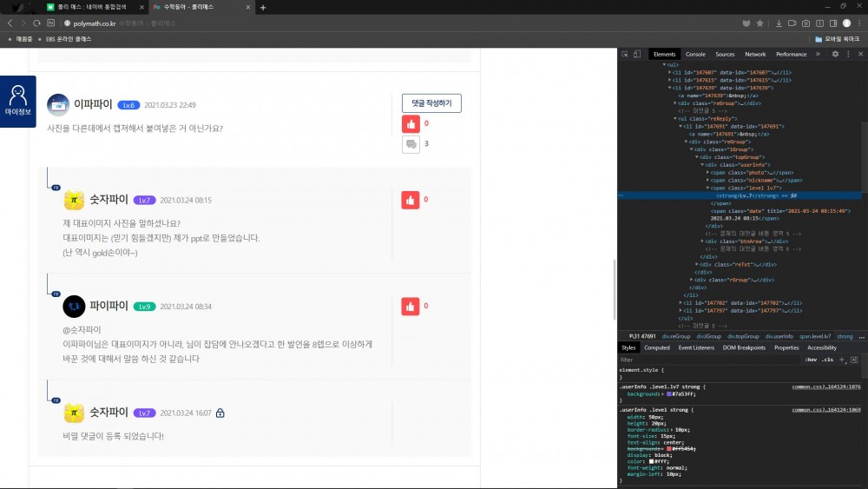Image resolution: width=868 pixels, height=489 pixels.
Task: Expand the span class photo node
Action: [x=707, y=172]
